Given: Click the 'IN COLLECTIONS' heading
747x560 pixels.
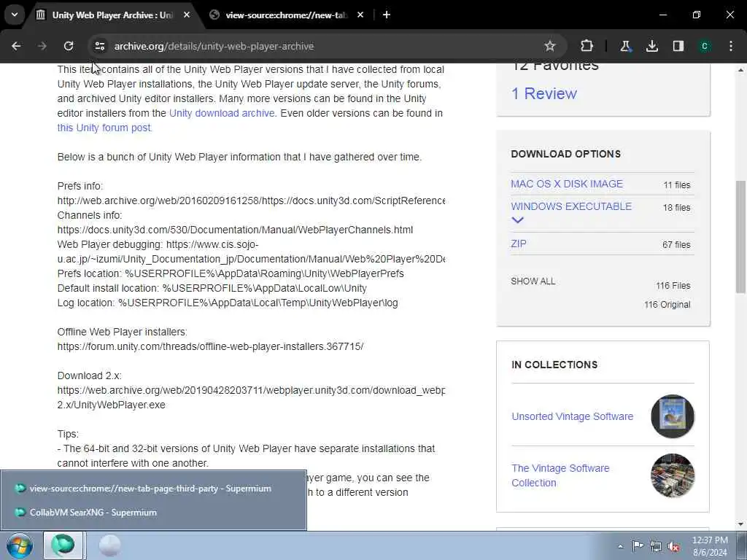Looking at the screenshot, I should tap(554, 365).
